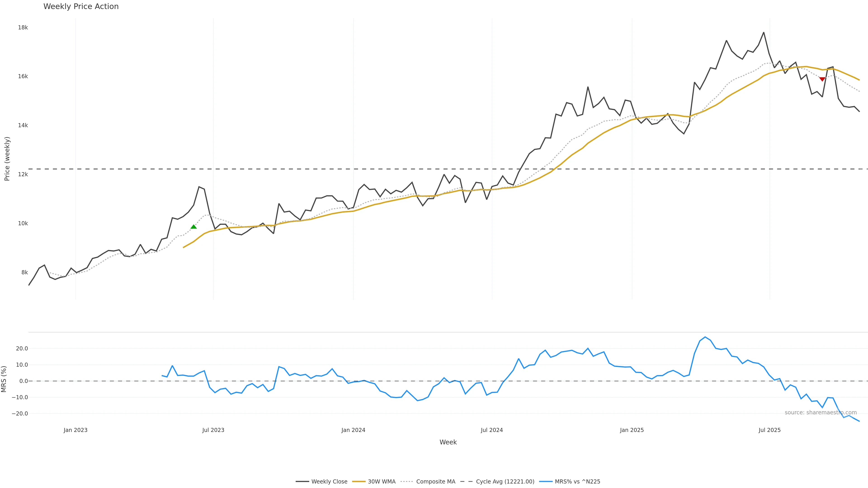Click the Jan 2023 x-axis tick label
This screenshot has width=868, height=488.
point(75,430)
